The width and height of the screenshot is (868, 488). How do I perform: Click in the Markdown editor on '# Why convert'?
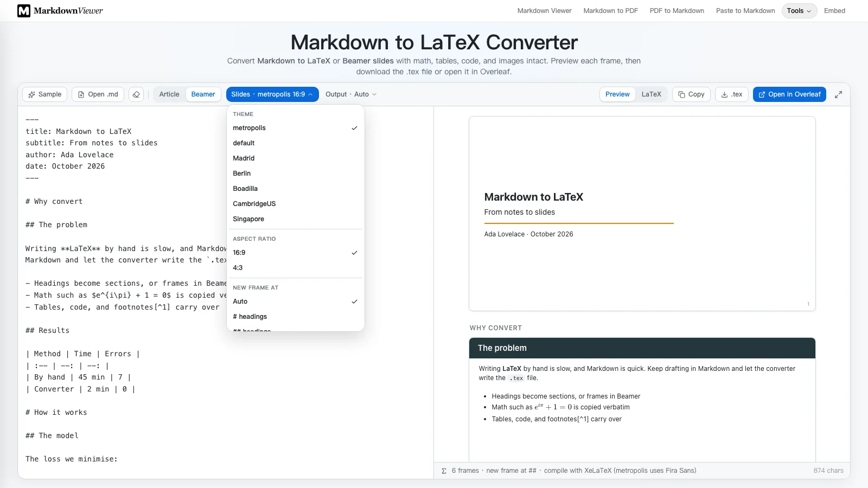pyautogui.click(x=54, y=201)
